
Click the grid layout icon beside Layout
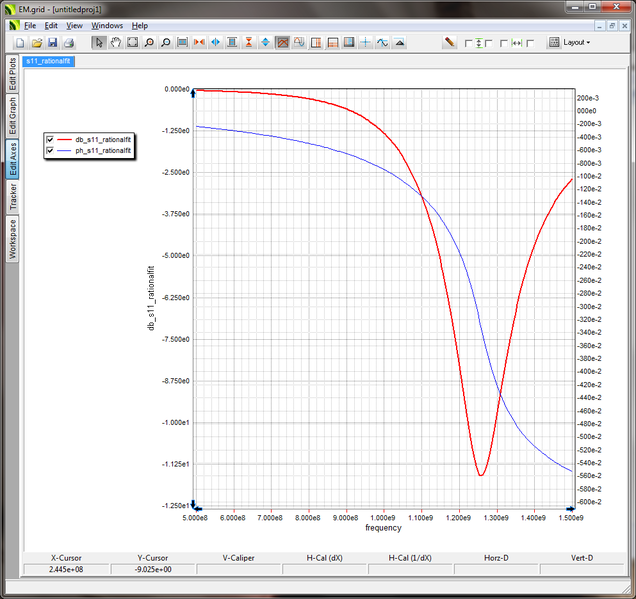tap(554, 43)
